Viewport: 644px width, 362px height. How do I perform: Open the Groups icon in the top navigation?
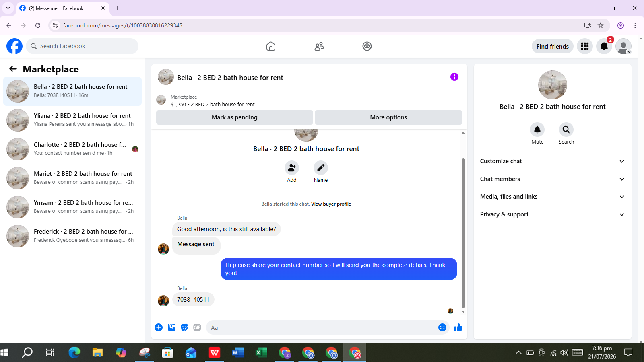pos(367,46)
